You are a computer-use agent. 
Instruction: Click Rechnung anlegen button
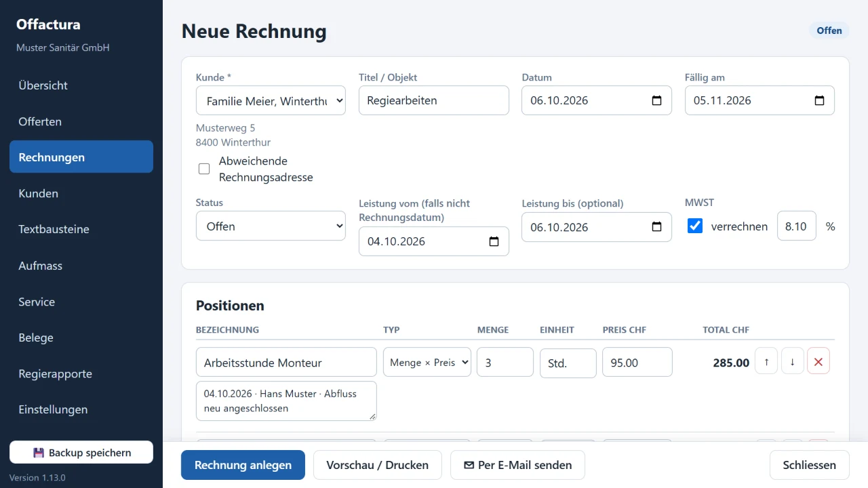243,465
